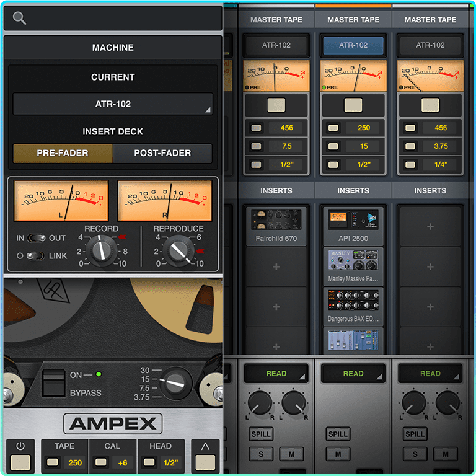Open the third channel READ automation dropdown
476x476 pixels.
click(430, 373)
